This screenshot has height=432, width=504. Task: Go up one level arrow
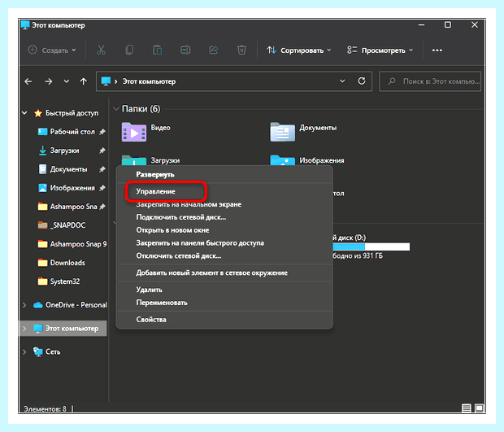pos(83,81)
